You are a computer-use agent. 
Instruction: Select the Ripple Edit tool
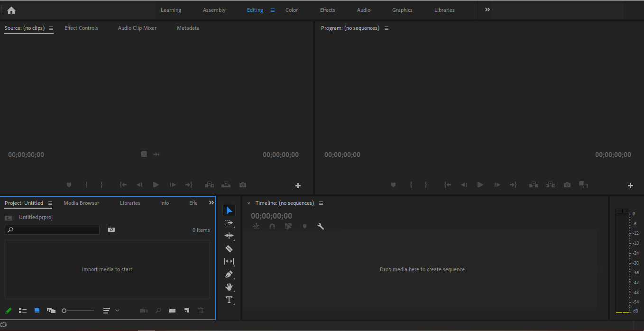click(x=229, y=236)
